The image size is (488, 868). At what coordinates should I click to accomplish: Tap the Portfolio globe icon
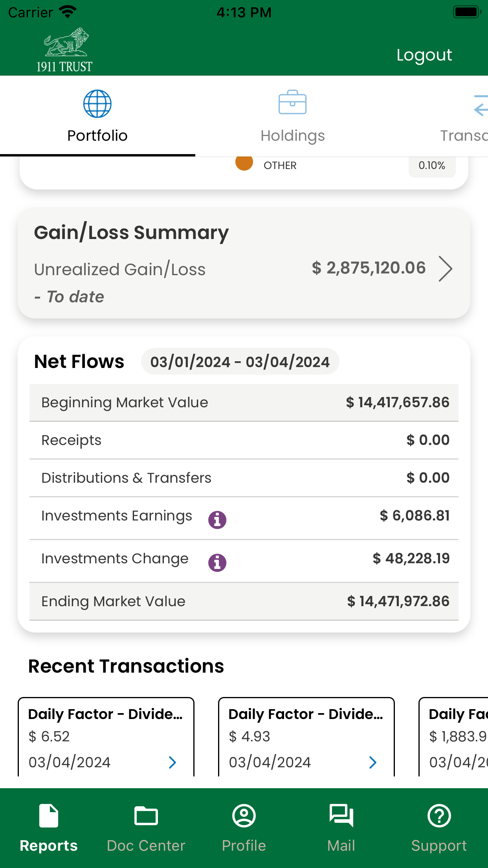tap(97, 104)
